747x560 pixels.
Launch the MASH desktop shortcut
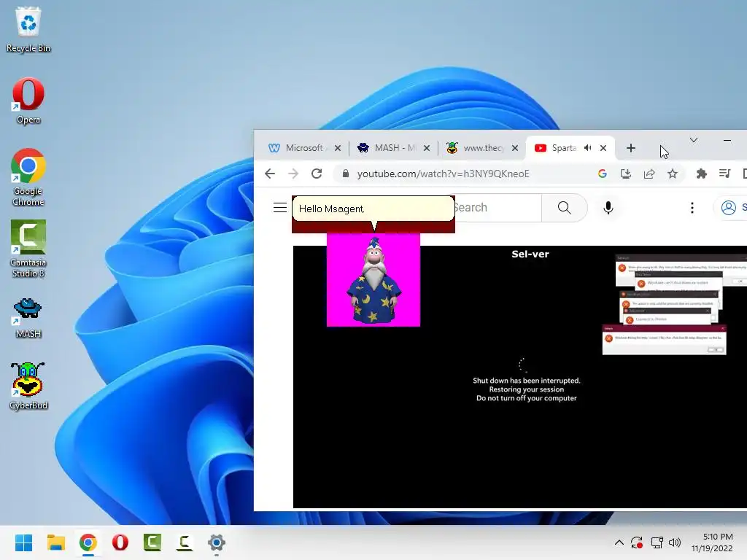click(28, 318)
